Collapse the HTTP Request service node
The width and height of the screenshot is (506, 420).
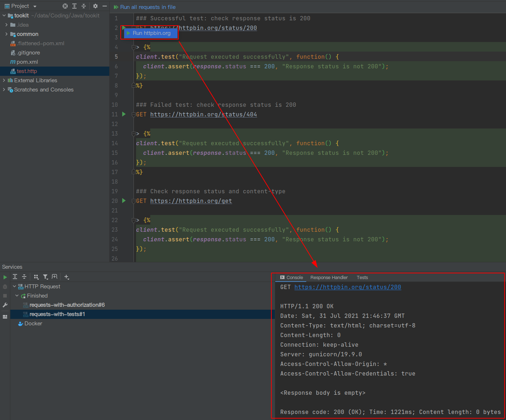(x=14, y=287)
